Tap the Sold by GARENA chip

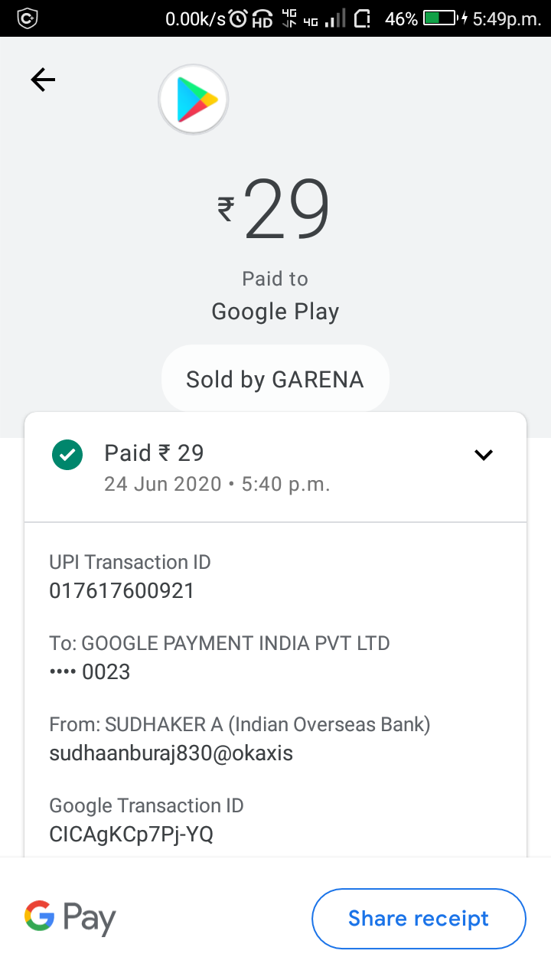pyautogui.click(x=275, y=379)
